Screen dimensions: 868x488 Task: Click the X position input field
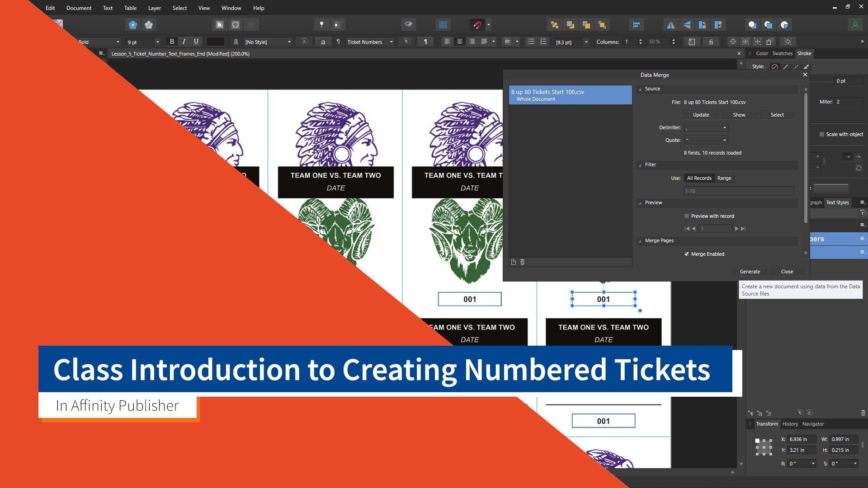801,439
